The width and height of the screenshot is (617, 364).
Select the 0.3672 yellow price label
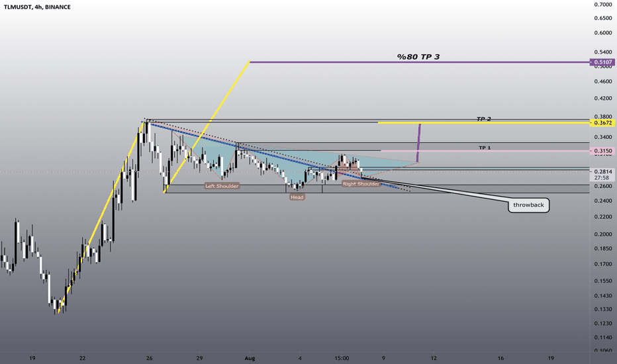[x=602, y=123]
